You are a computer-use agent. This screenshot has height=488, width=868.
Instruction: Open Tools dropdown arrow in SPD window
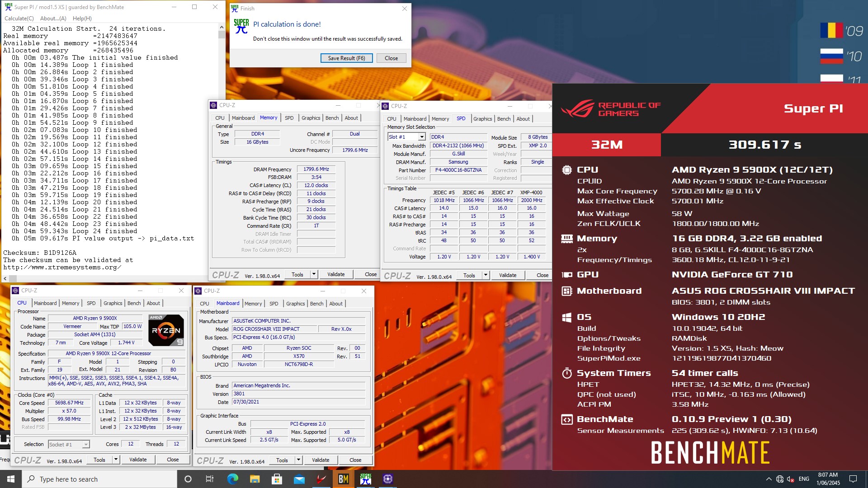tap(486, 275)
